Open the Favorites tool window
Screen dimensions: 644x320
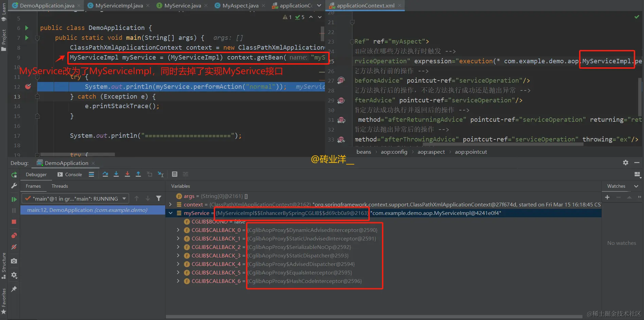point(4,301)
